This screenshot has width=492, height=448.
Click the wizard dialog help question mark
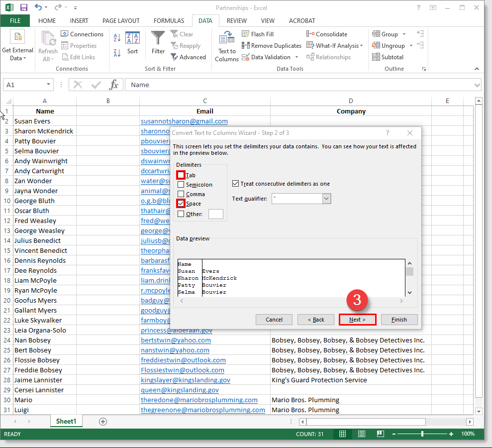388,133
